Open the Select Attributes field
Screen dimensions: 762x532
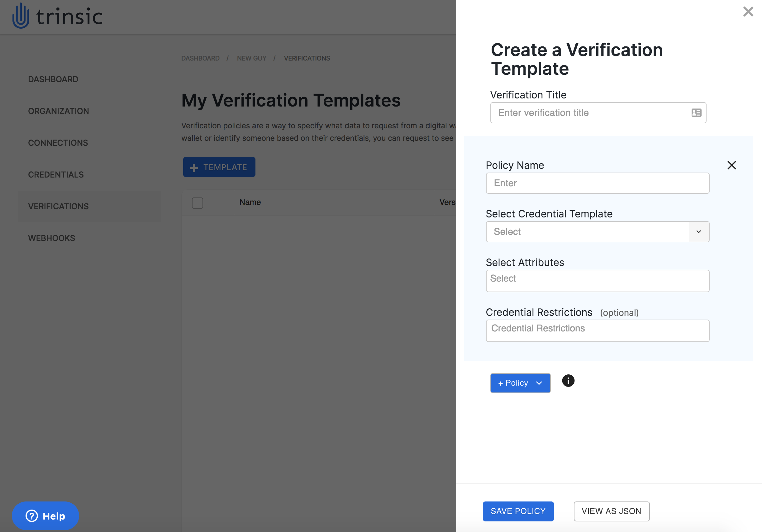click(x=598, y=281)
